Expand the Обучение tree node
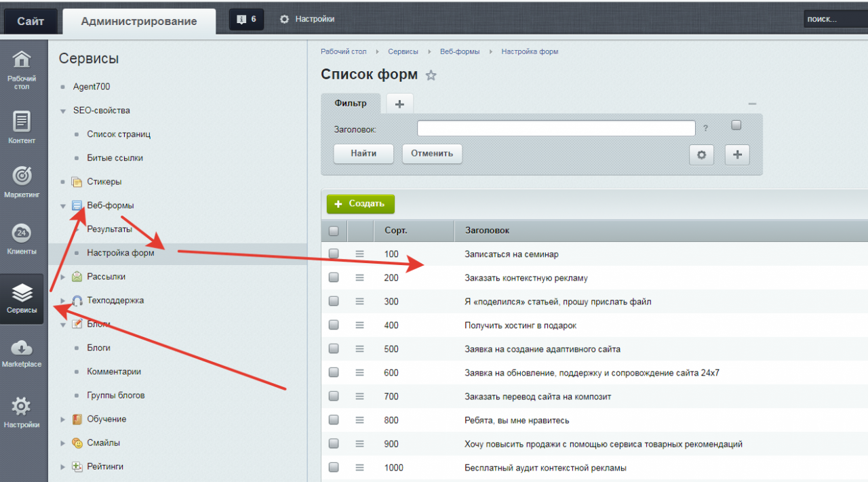This screenshot has width=868, height=482. point(63,420)
